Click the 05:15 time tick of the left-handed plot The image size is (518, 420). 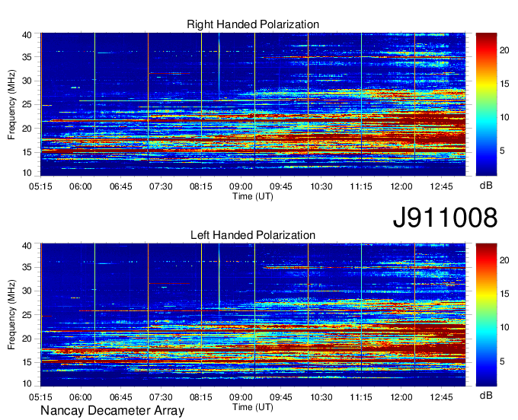click(x=40, y=397)
